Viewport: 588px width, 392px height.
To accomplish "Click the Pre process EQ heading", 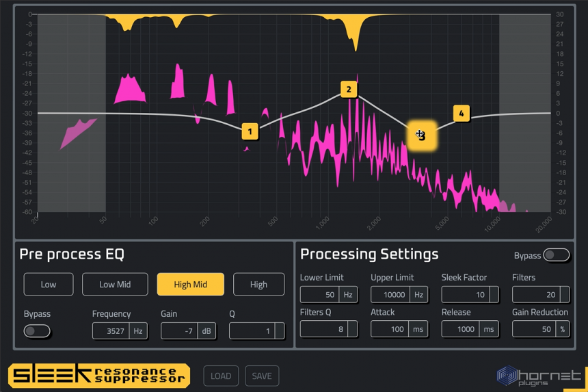I will point(72,254).
